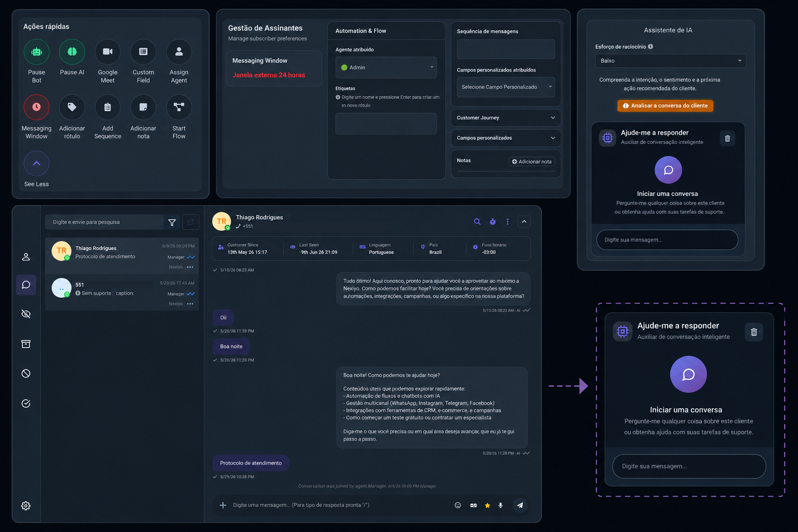Click the yellow star icon in composer

(x=487, y=505)
